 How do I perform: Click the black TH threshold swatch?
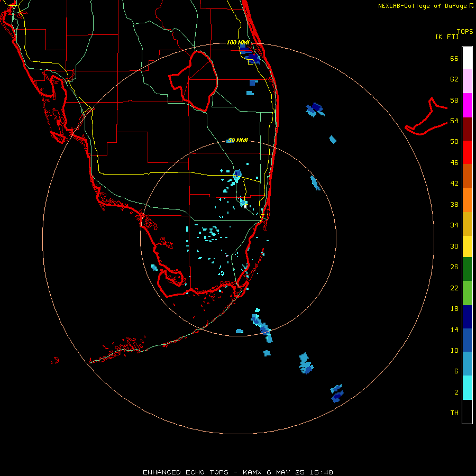point(467,411)
